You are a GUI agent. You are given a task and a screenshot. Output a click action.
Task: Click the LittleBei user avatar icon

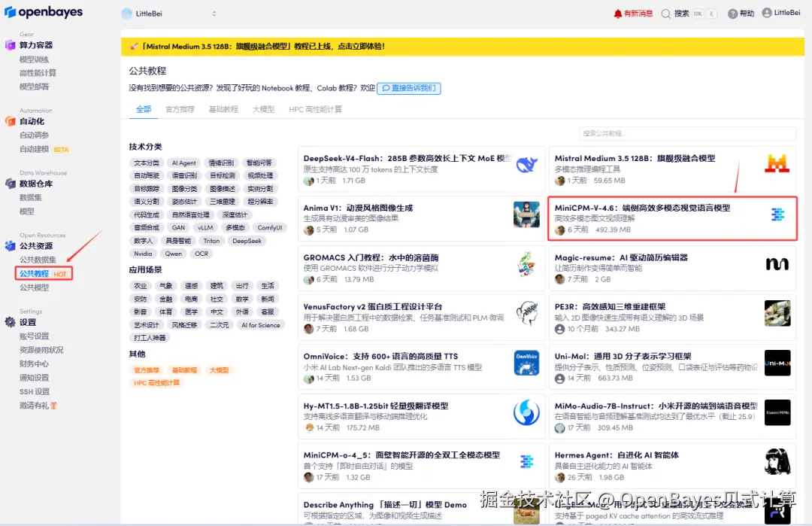coord(766,13)
